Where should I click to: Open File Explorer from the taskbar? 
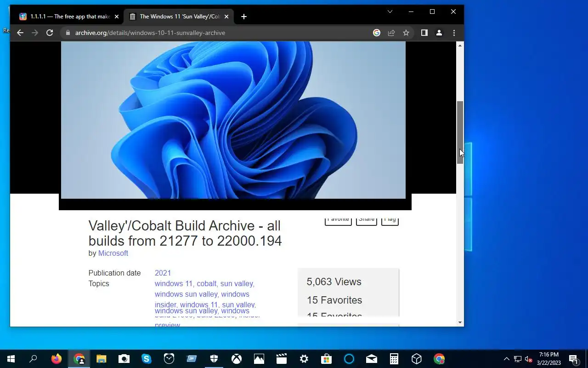tap(102, 359)
